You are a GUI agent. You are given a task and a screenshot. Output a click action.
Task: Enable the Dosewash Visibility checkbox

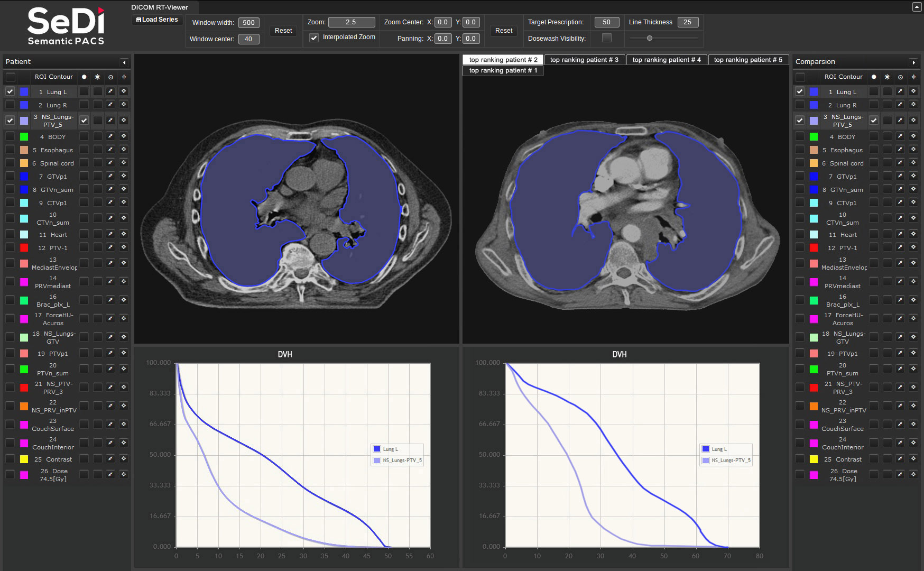pyautogui.click(x=607, y=38)
